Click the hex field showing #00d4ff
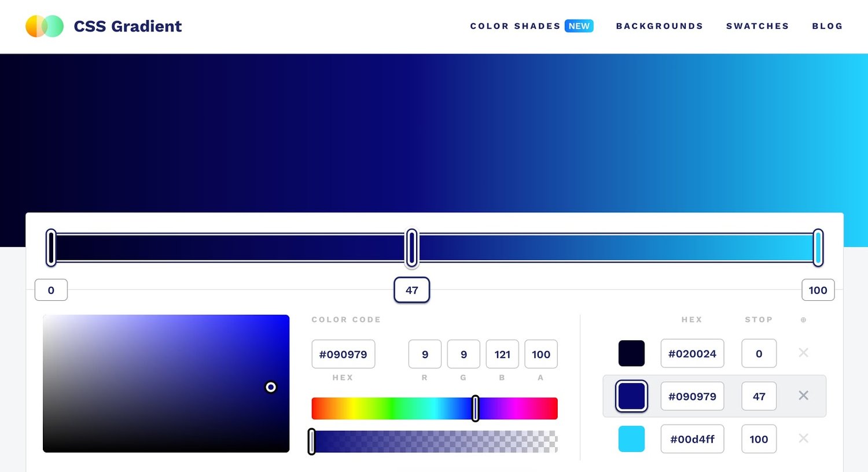 (692, 439)
